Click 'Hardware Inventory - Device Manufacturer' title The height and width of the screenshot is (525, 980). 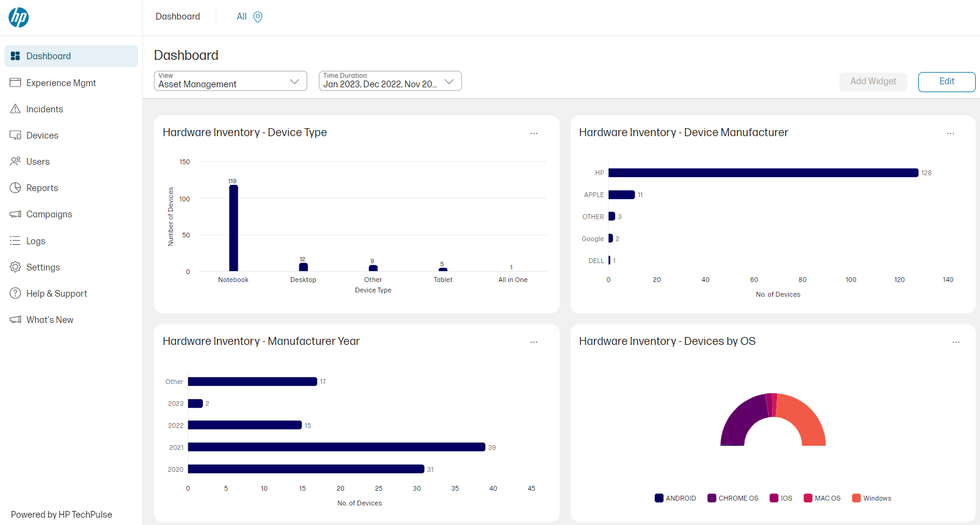point(684,132)
